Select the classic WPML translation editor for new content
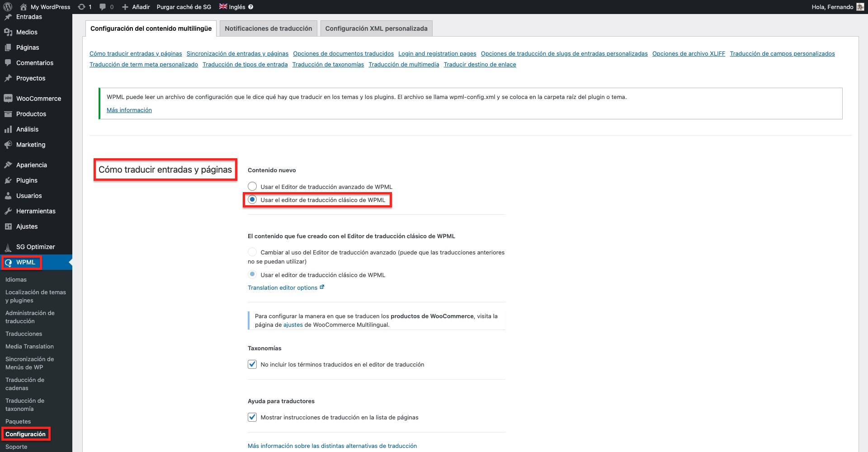868x452 pixels. pyautogui.click(x=252, y=200)
